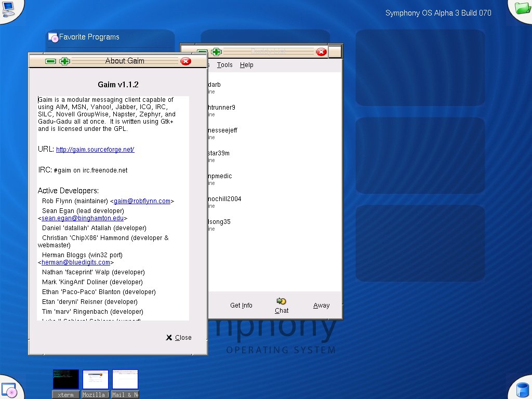Click 'Symphony OS Alpha 3 Build 070' text
532x399 pixels.
438,13
